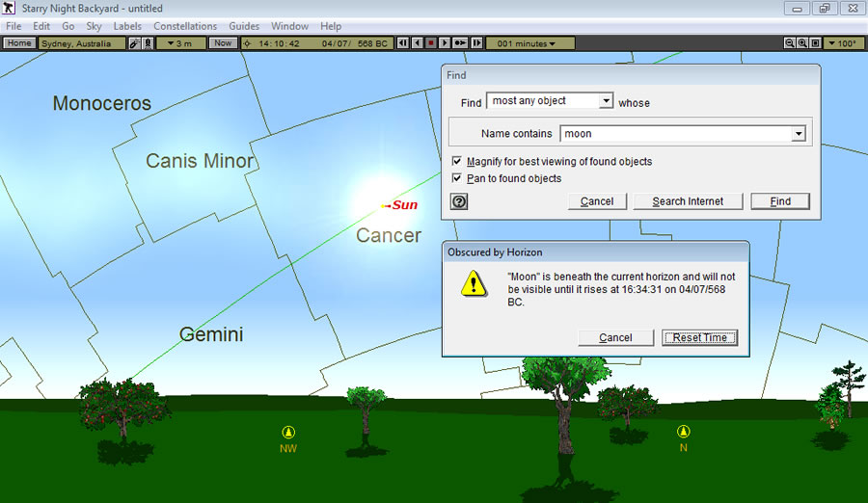Step time backward one increment
Screen dimensions: 868x503
(x=403, y=43)
